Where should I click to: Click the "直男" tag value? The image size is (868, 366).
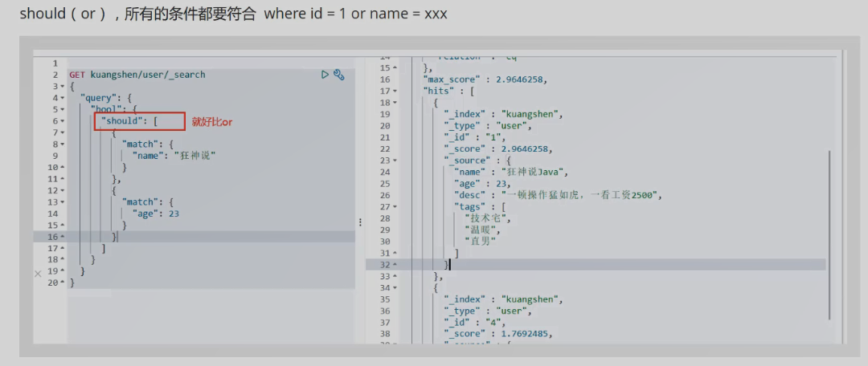click(481, 242)
